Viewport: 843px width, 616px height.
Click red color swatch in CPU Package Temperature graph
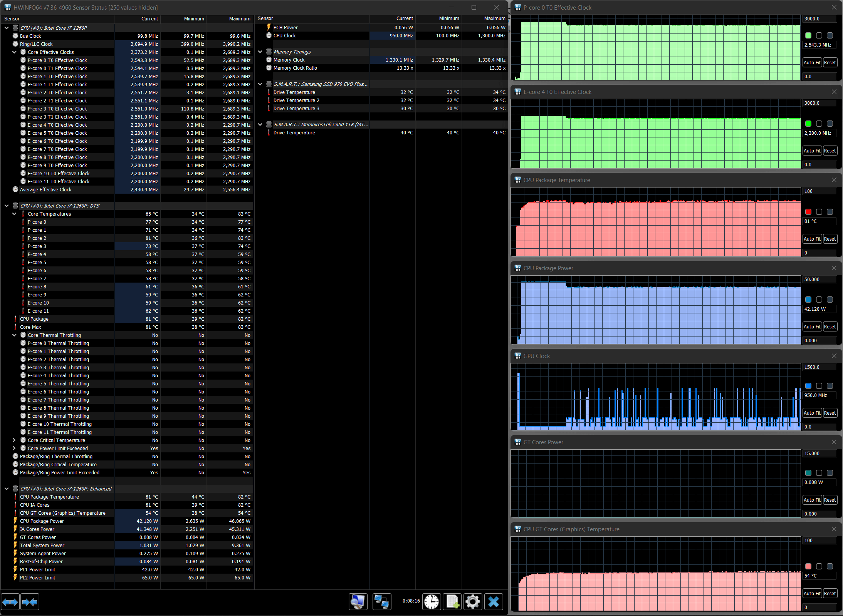click(808, 212)
